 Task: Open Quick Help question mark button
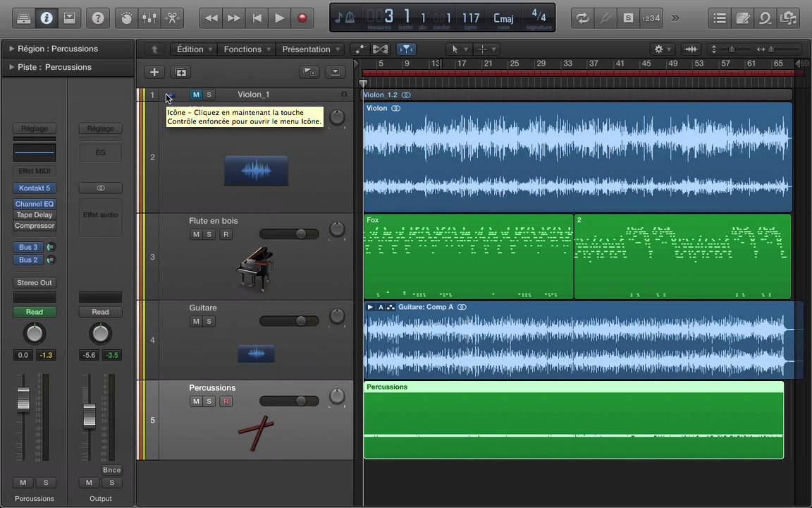[x=97, y=18]
